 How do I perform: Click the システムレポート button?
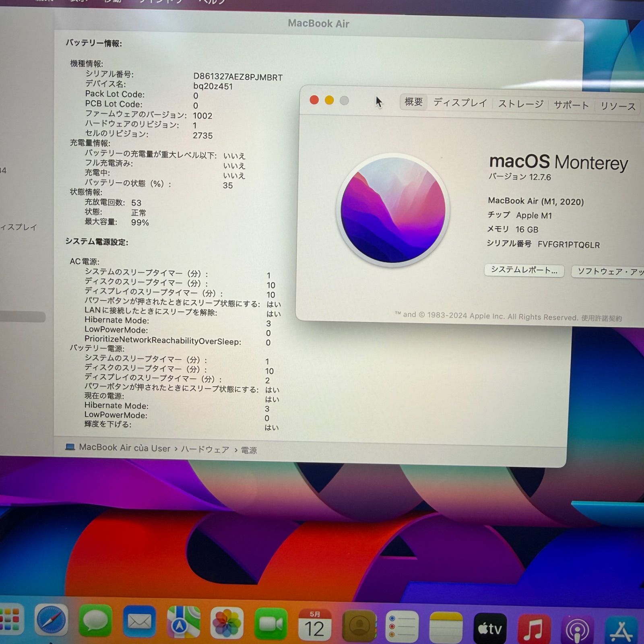pyautogui.click(x=524, y=270)
